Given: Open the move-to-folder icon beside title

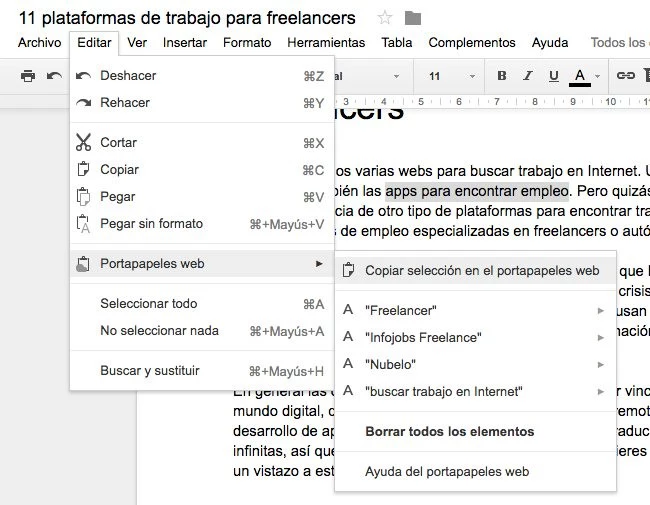Looking at the screenshot, I should [x=412, y=18].
